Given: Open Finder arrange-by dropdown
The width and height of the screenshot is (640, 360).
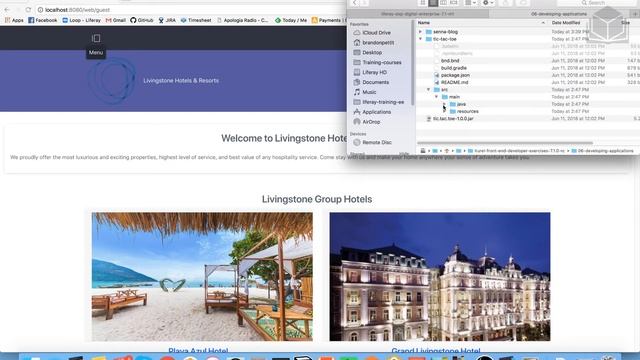Looking at the screenshot, I should click(471, 3).
